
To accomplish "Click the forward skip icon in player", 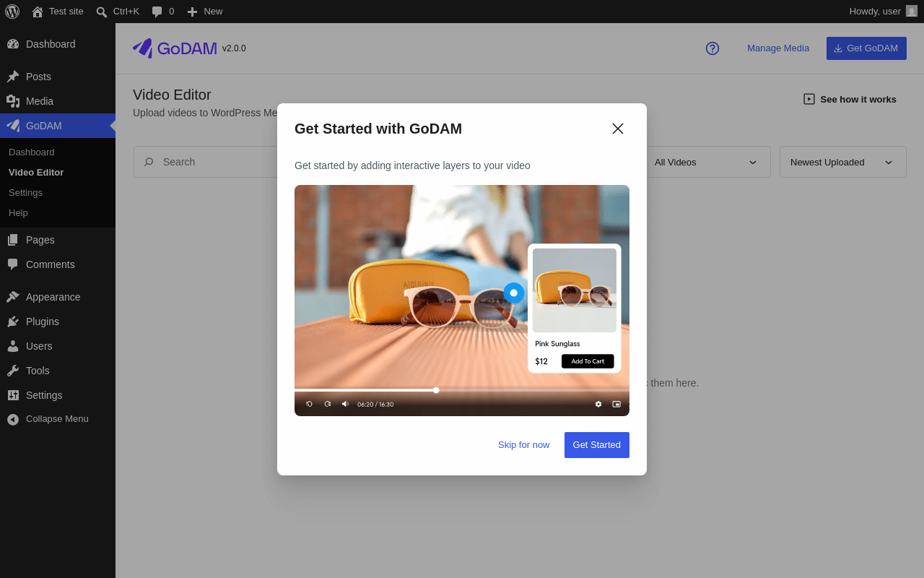I will coord(327,404).
